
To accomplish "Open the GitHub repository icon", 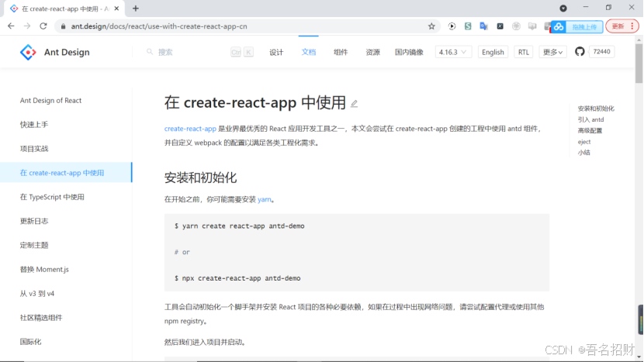I will coord(580,52).
